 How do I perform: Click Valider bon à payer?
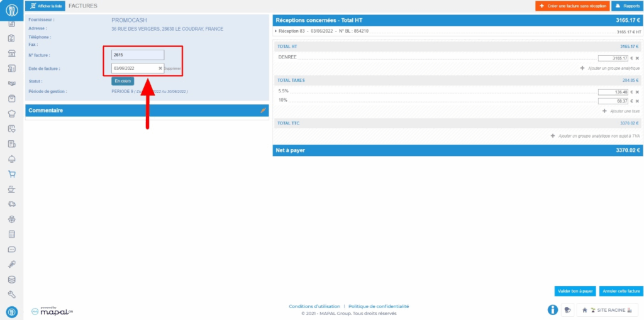pos(575,291)
